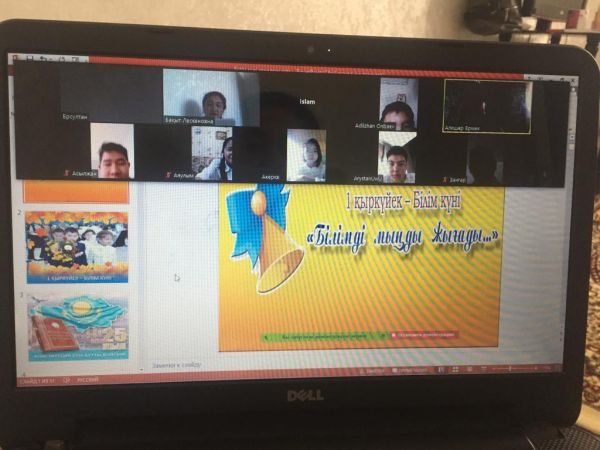
Task: Open Slide Sorter view from status bar
Action: [452, 370]
